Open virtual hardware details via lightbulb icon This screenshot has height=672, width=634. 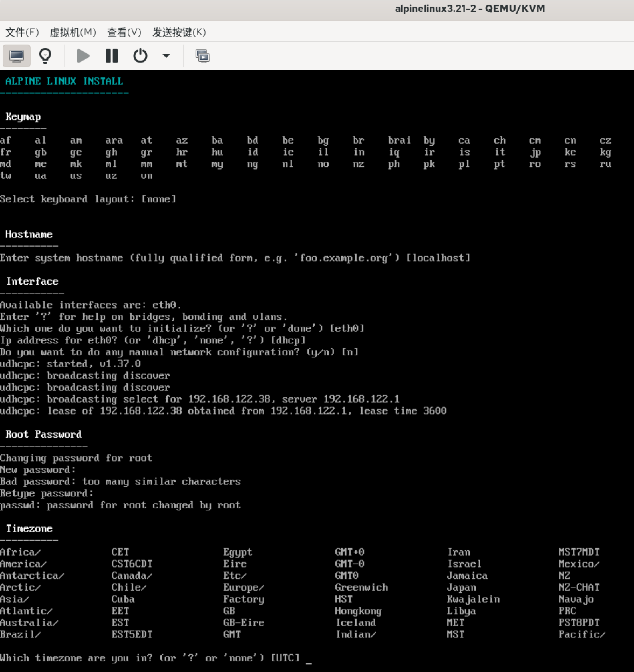point(45,56)
